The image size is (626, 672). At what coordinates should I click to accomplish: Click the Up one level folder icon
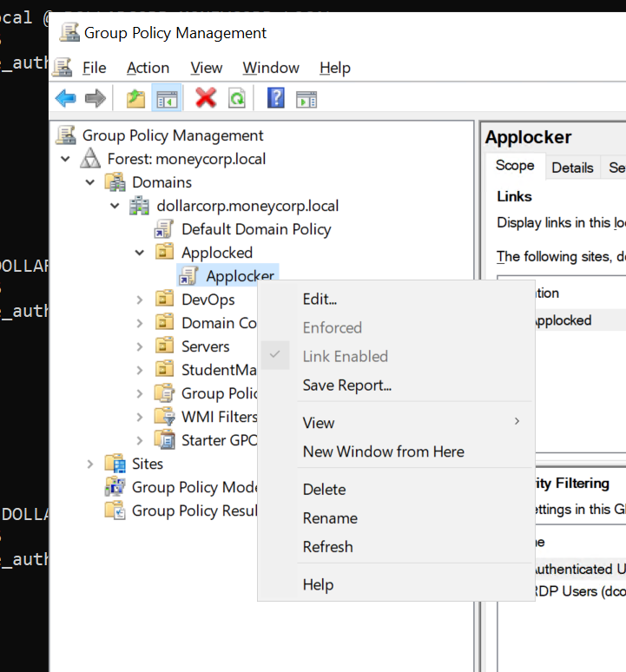tap(135, 99)
